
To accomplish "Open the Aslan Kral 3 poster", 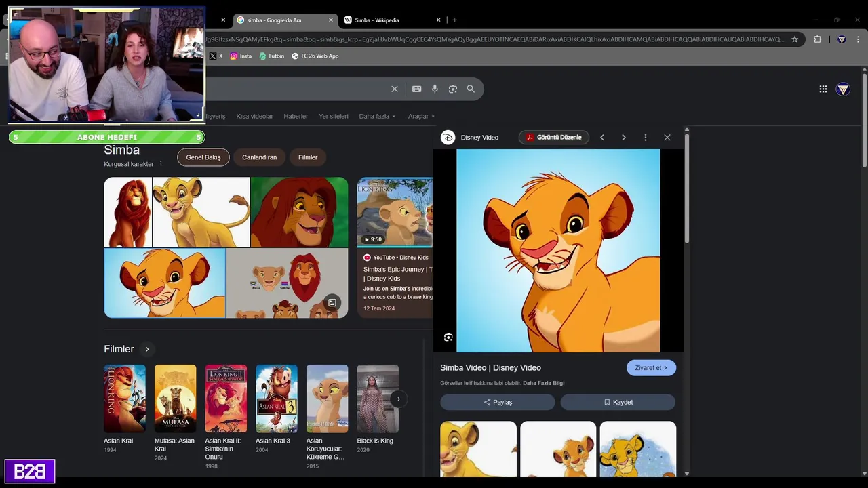I will pyautogui.click(x=277, y=399).
